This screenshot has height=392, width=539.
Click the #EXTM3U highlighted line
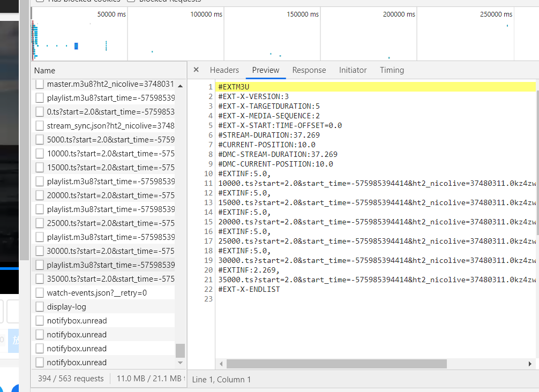click(376, 87)
